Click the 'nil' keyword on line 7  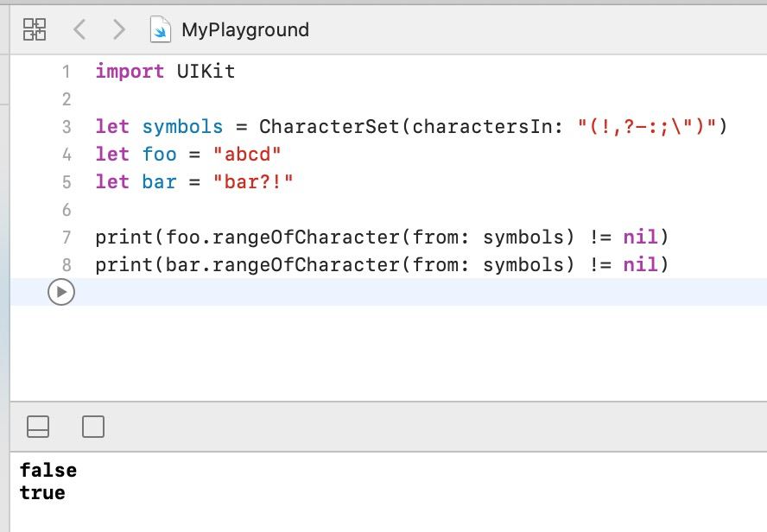640,237
